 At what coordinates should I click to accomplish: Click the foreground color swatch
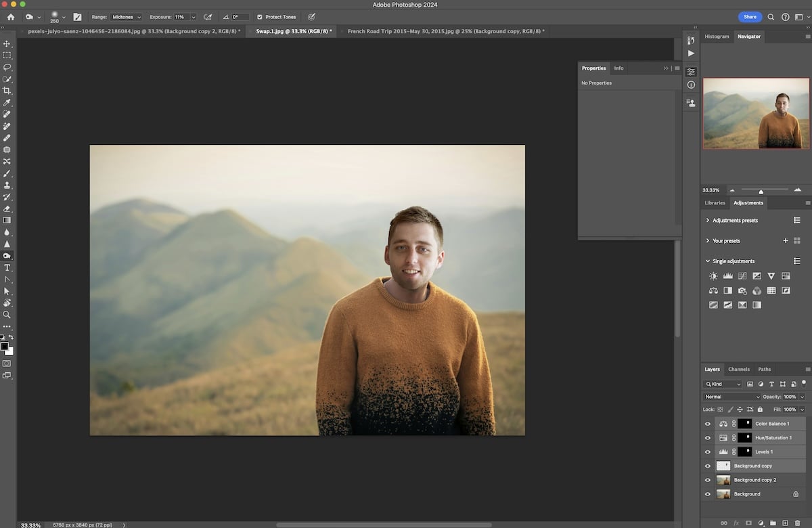tap(5, 347)
